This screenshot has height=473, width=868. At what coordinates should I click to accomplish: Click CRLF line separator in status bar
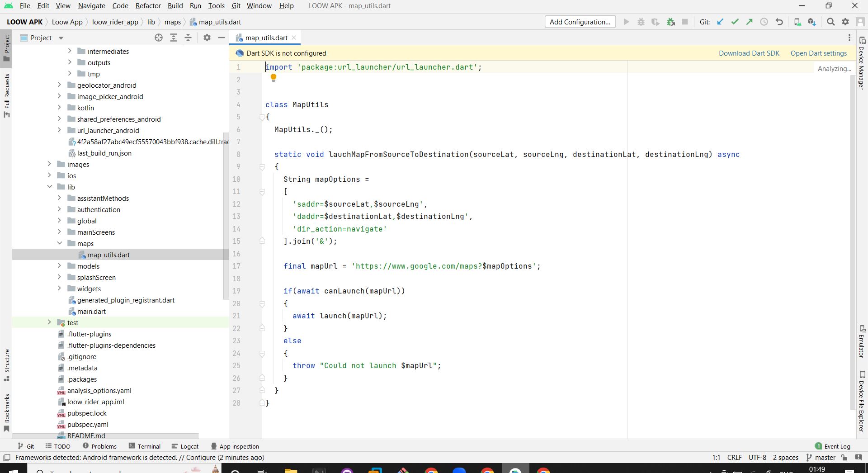coord(735,458)
